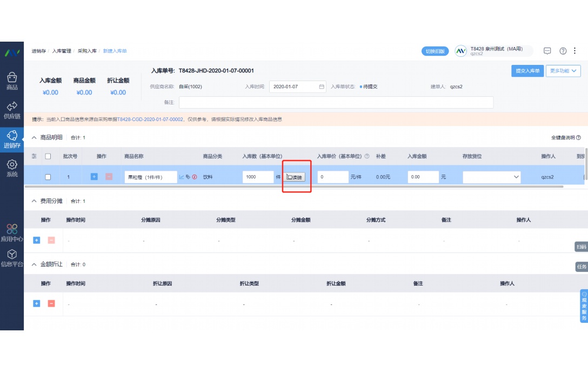Go to 入库管理 in the breadcrumb
The image size is (588, 372).
(x=63, y=51)
